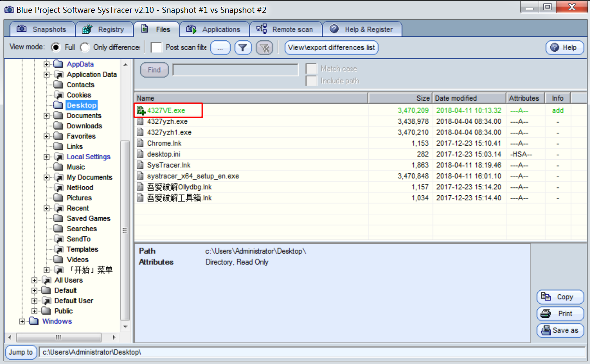Click the Desktop folder icon in tree

pyautogui.click(x=59, y=105)
